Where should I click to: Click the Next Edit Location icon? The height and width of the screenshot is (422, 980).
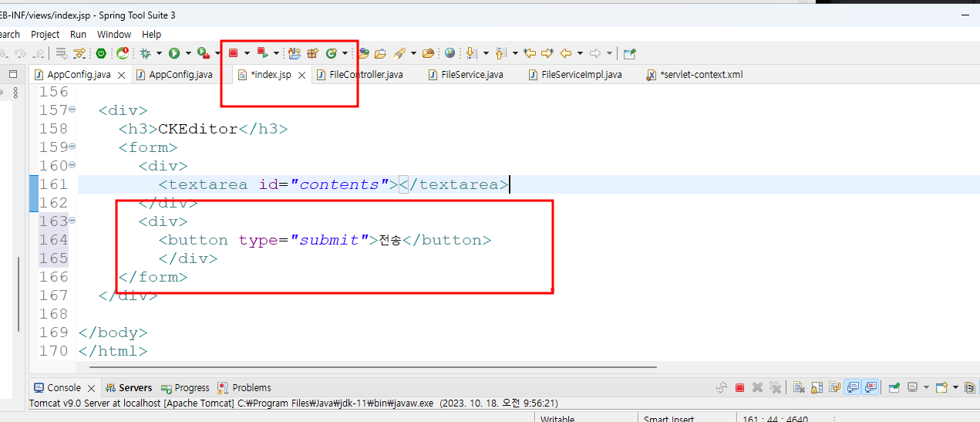coord(547,53)
